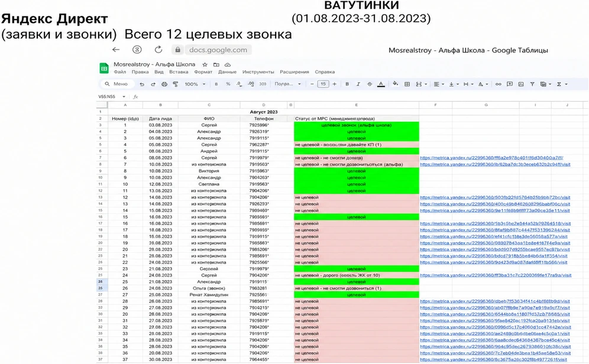Screen dimensions: 589x364
Task: Open the Справка menu
Action: 325,72
